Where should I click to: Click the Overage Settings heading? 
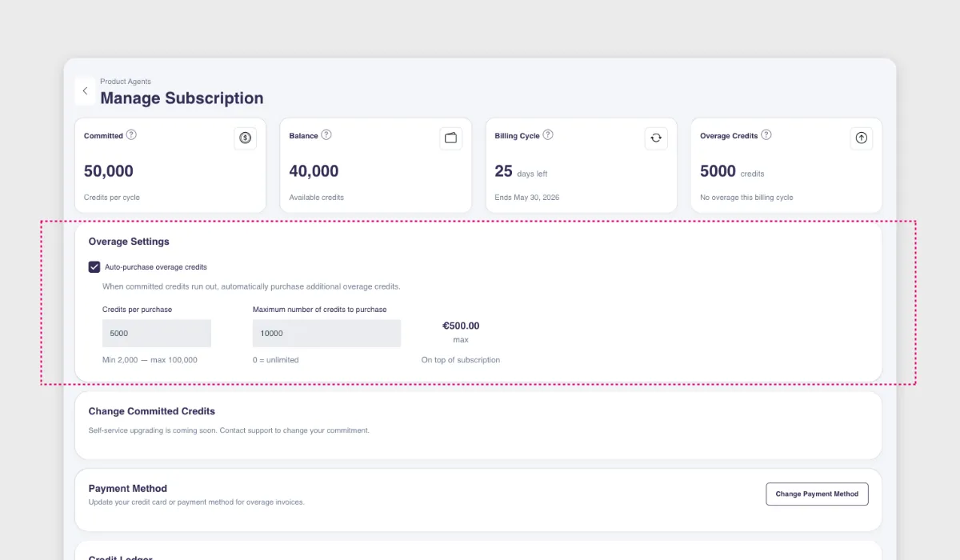click(x=129, y=242)
